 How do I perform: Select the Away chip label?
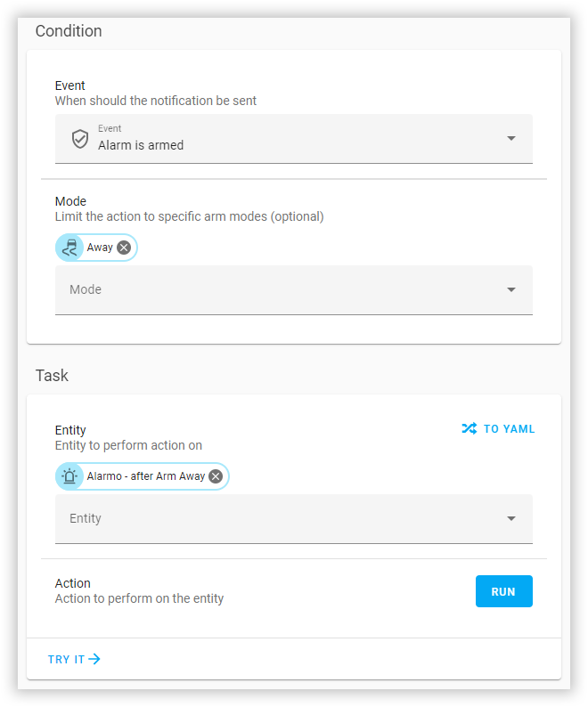pyautogui.click(x=100, y=248)
